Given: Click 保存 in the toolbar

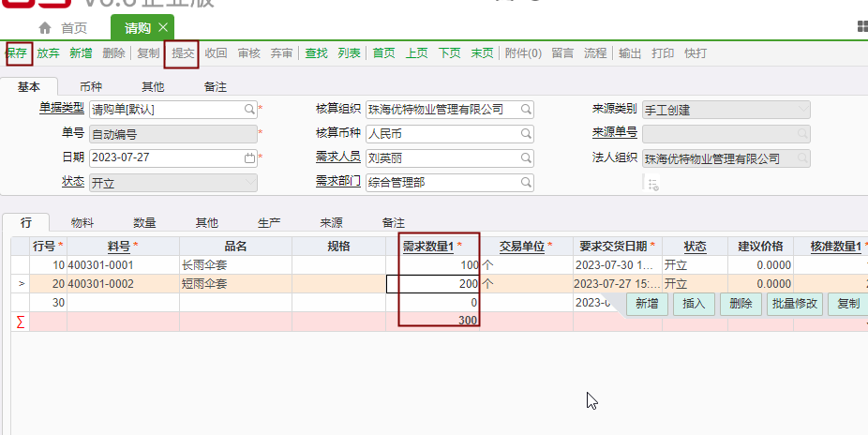Looking at the screenshot, I should click(x=17, y=53).
